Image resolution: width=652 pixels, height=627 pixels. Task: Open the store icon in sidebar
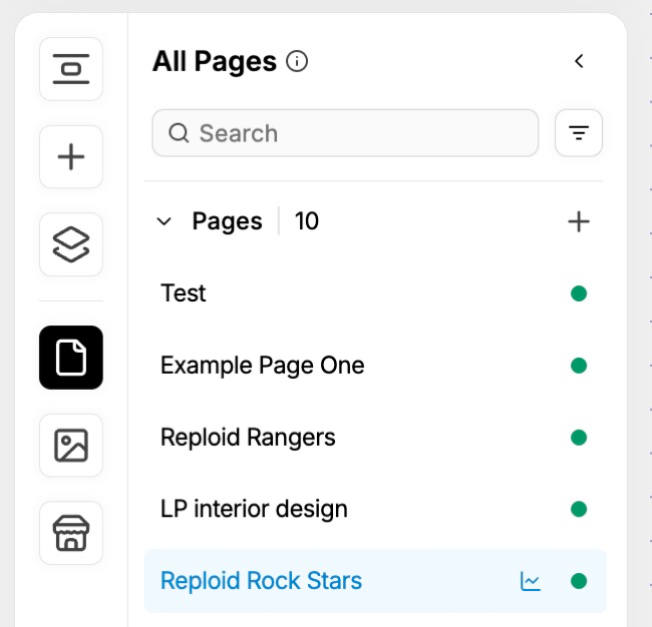71,533
